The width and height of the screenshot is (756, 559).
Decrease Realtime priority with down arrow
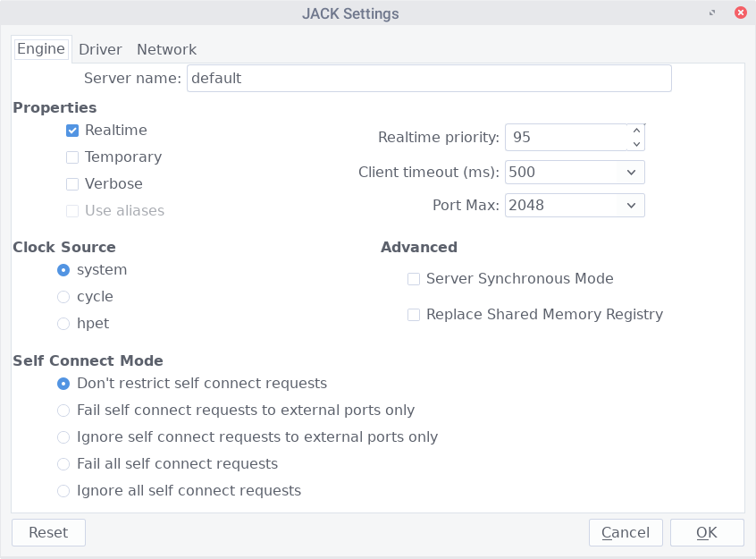(x=636, y=144)
